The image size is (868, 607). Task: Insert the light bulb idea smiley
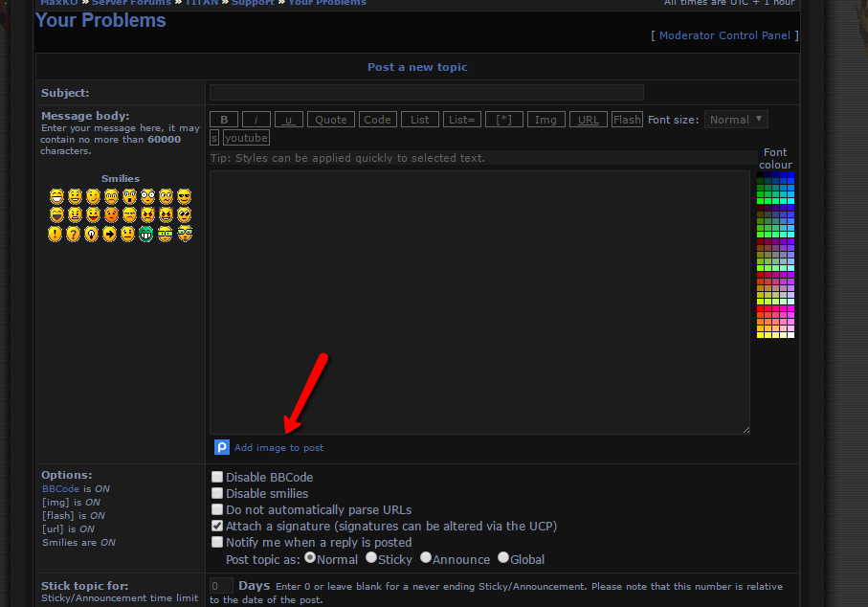[92, 234]
